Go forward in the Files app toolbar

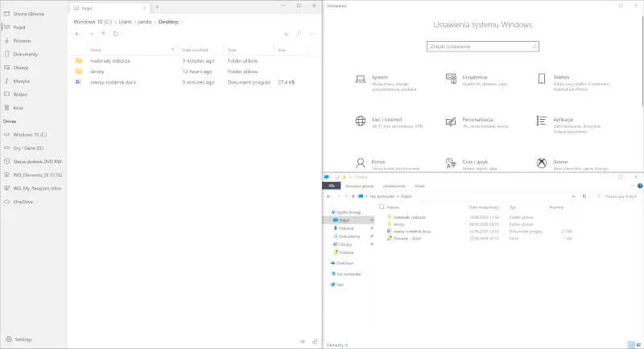(x=91, y=34)
